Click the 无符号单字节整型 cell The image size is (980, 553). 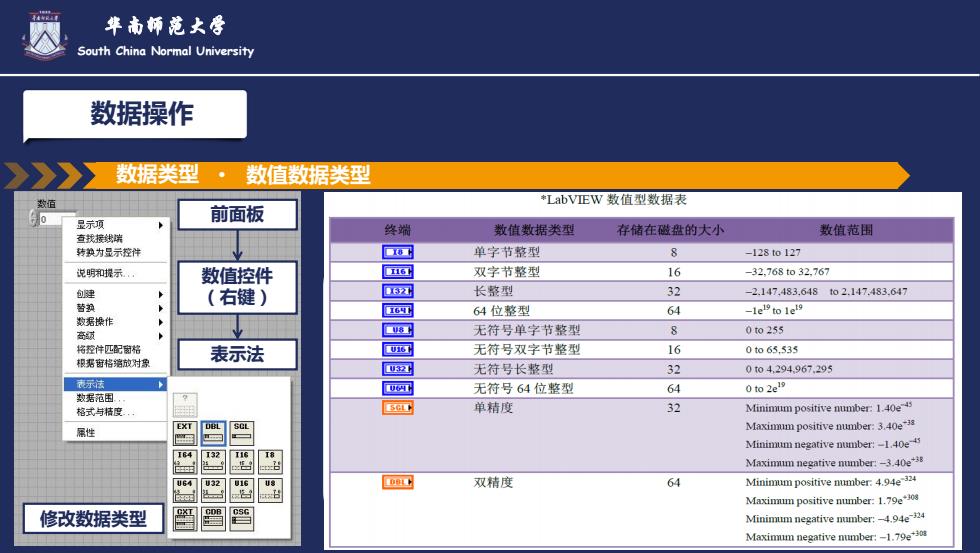click(x=527, y=330)
